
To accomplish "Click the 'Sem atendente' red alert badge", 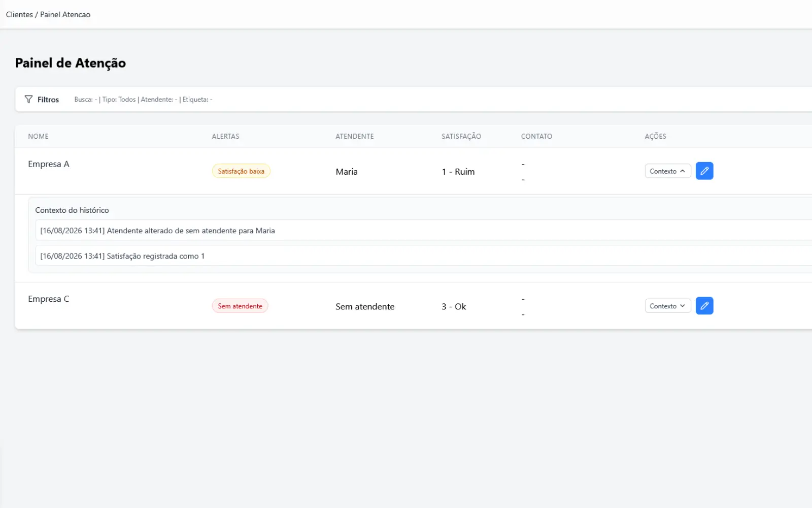I will (x=240, y=306).
